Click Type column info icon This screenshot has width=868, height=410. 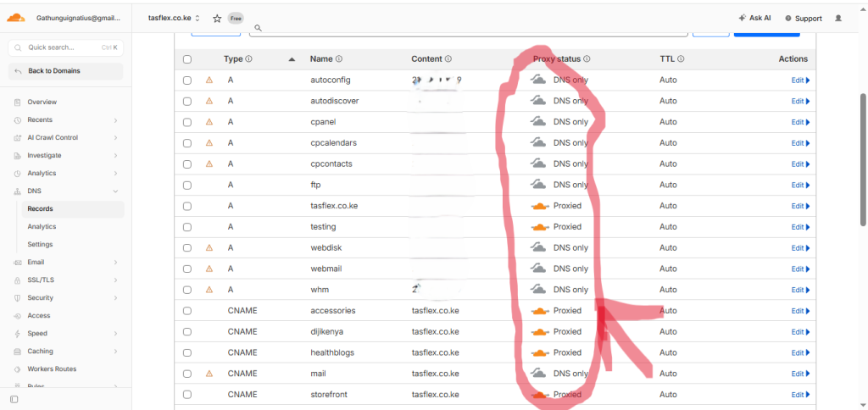coord(248,58)
